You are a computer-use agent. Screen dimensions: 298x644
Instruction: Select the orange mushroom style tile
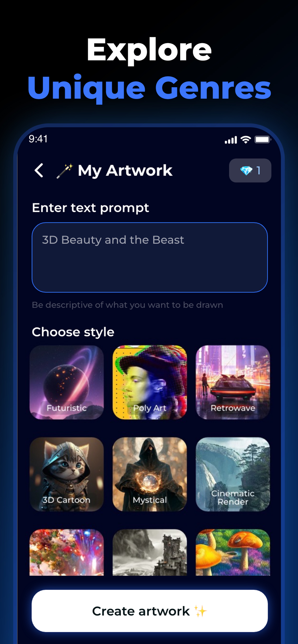(x=233, y=552)
